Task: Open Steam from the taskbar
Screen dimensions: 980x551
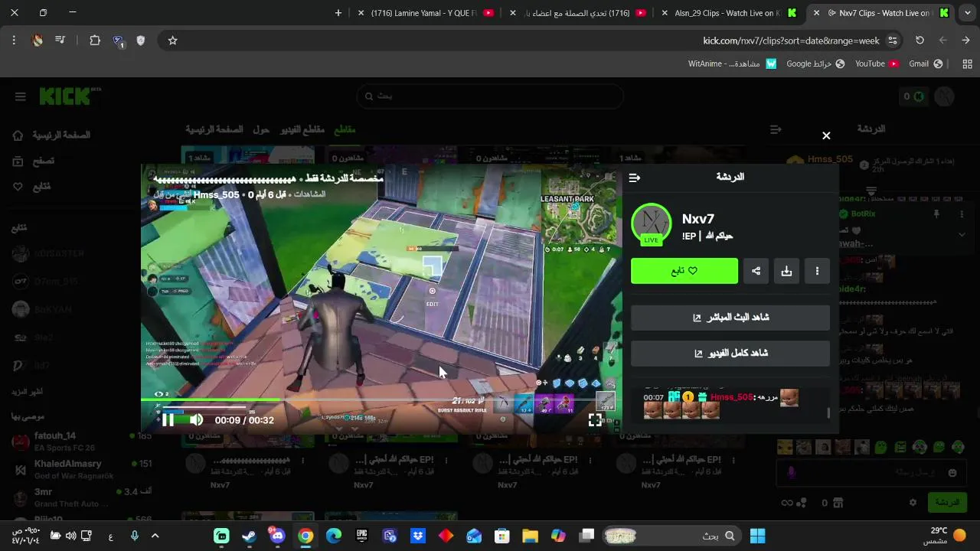Action: pyautogui.click(x=249, y=536)
